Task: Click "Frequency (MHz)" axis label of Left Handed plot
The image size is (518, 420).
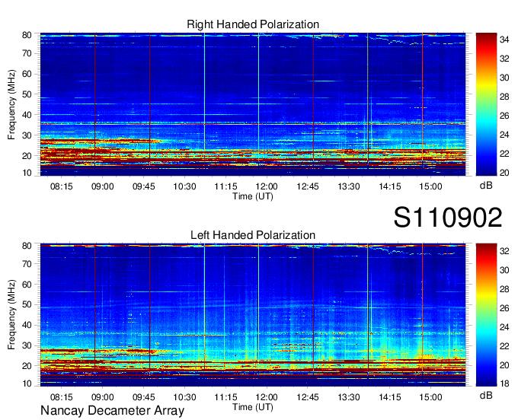Action: (x=11, y=315)
